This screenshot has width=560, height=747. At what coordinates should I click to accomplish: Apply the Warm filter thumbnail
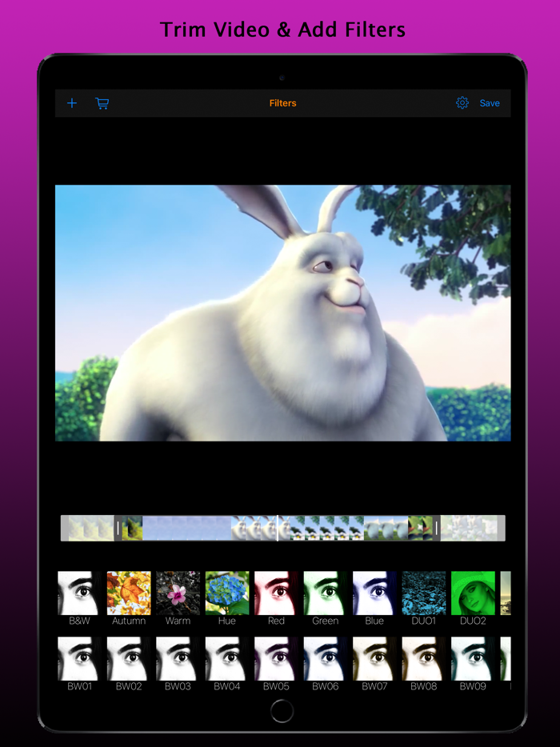point(178,593)
